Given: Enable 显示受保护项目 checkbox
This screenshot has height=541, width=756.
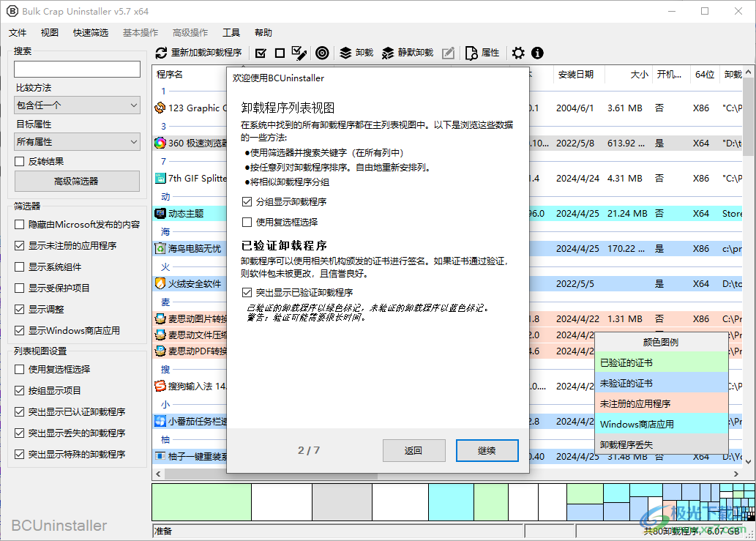Looking at the screenshot, I should (19, 288).
